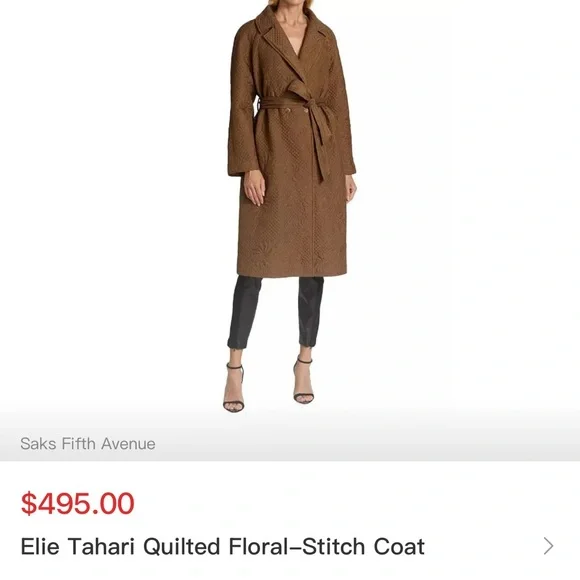Screen dimensions: 580x580
Task: Click the black pants leg on right
Action: pos(310,311)
